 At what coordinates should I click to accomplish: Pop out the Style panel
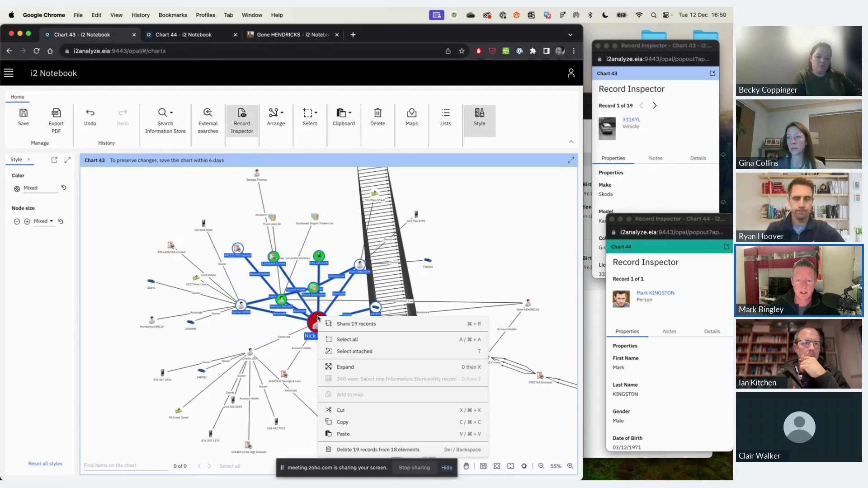point(54,160)
